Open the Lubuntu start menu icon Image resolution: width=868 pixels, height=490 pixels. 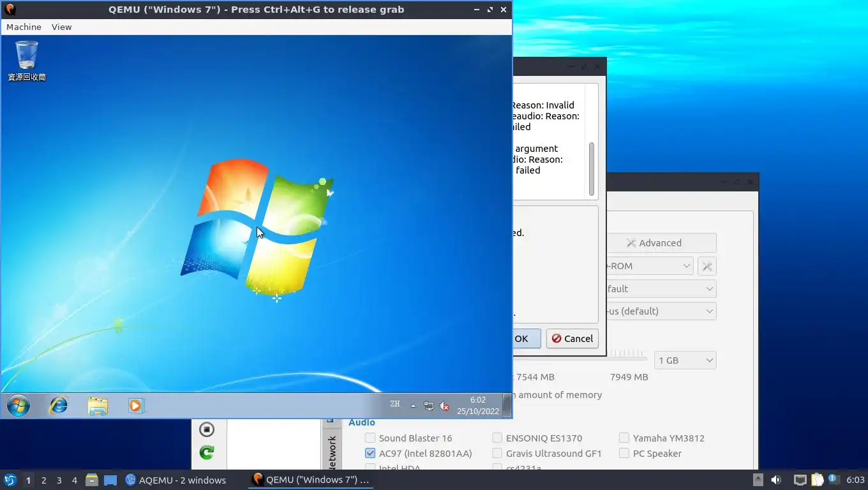10,480
